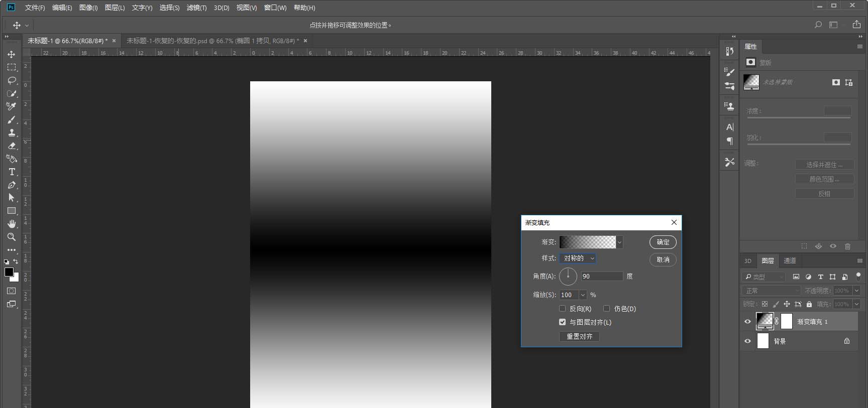Open the 窗口(W) menu
Viewport: 868px width, 408px height.
(x=275, y=8)
